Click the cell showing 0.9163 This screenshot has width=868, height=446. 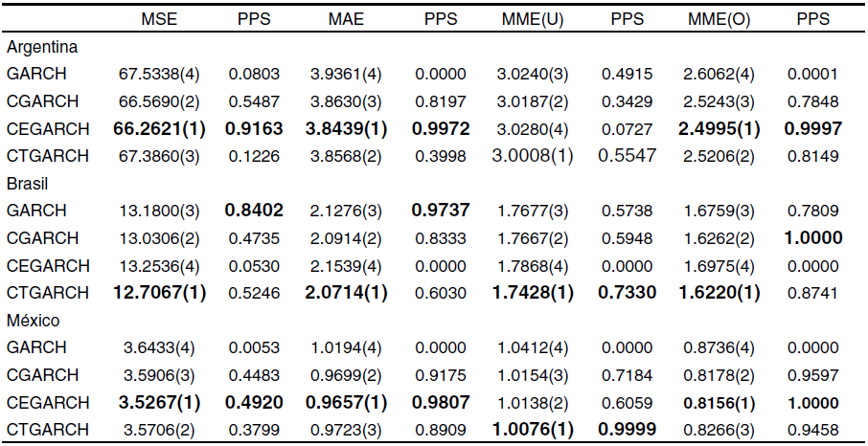coord(253,128)
